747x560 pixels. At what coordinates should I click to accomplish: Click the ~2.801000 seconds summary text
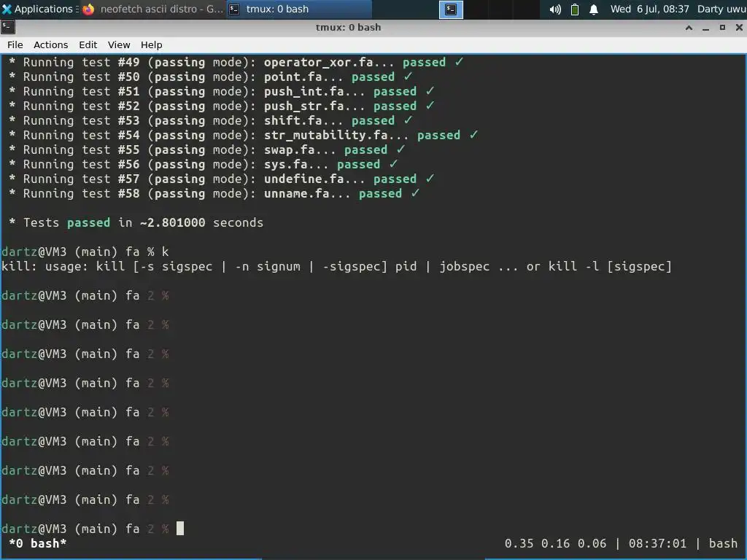coord(201,222)
